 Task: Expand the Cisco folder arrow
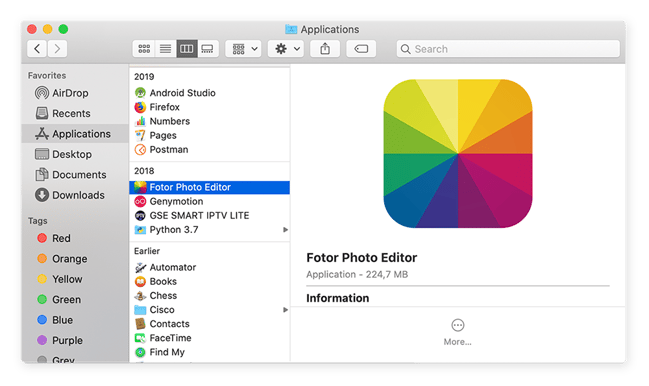(x=285, y=309)
